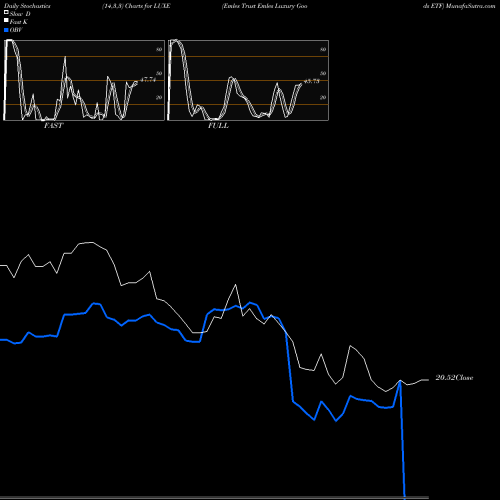Viewport: 500px width, 500px height.
Task: Click the '(14,3,3) Charts for LUXE' text
Action: pyautogui.click(x=136, y=6)
